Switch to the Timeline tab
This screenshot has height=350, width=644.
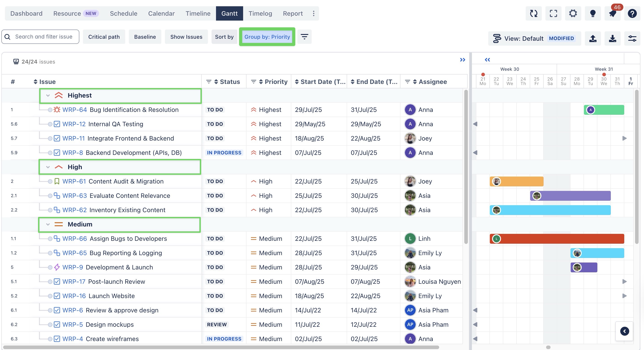[198, 13]
